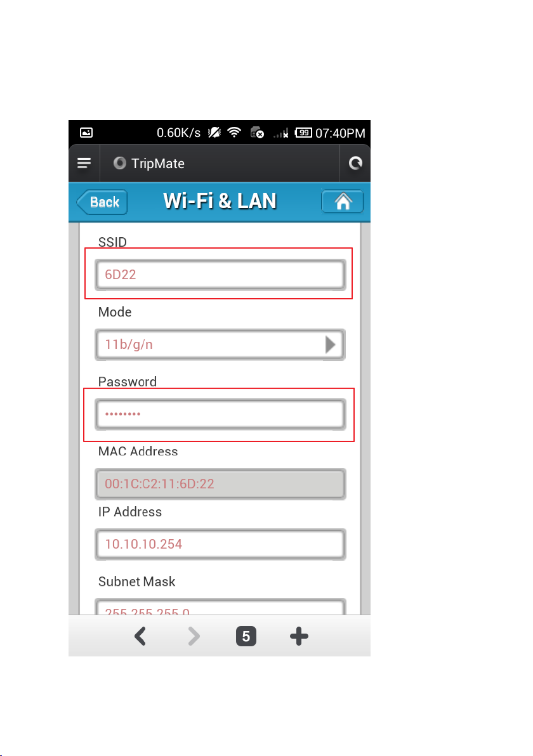The height and width of the screenshot is (756, 533).
Task: Tap the browser refresh icon
Action: (x=355, y=164)
